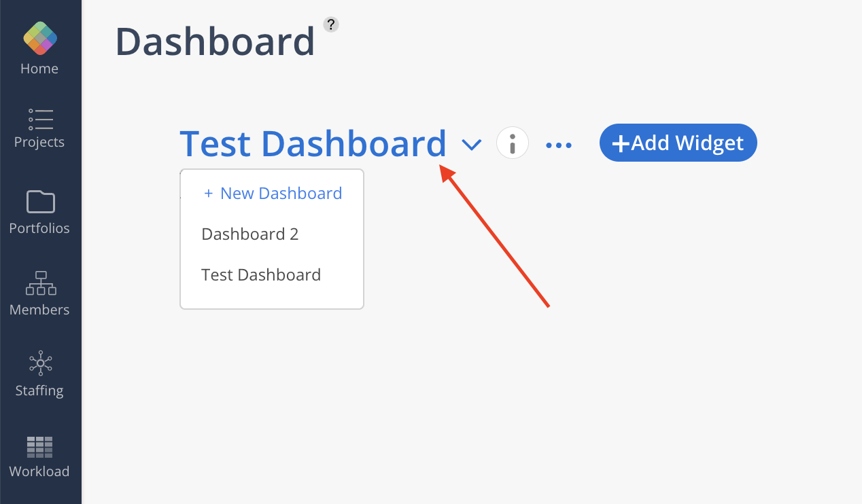
Task: Click the Test Dashboard title selector
Action: click(x=313, y=144)
